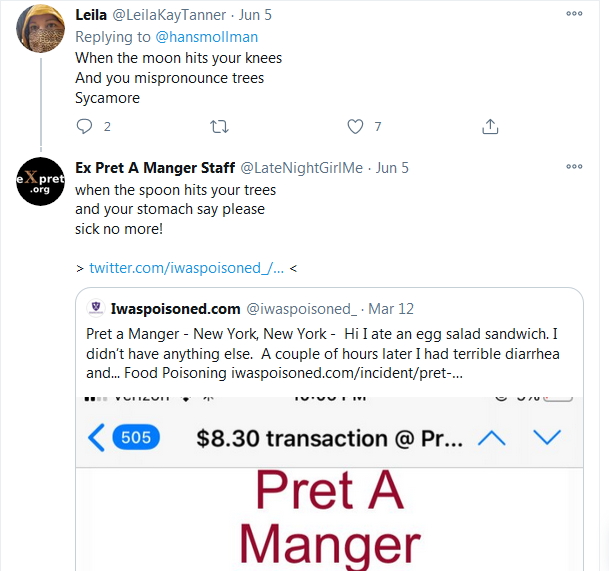Like Leila's tweet with heart icon
The image size is (609, 571).
click(355, 126)
